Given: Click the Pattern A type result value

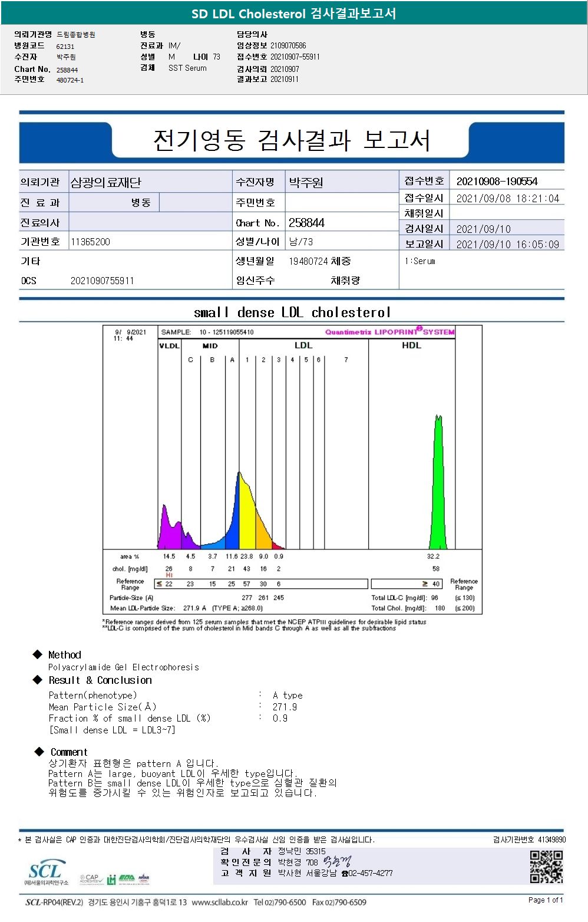Looking at the screenshot, I should pyautogui.click(x=288, y=696).
